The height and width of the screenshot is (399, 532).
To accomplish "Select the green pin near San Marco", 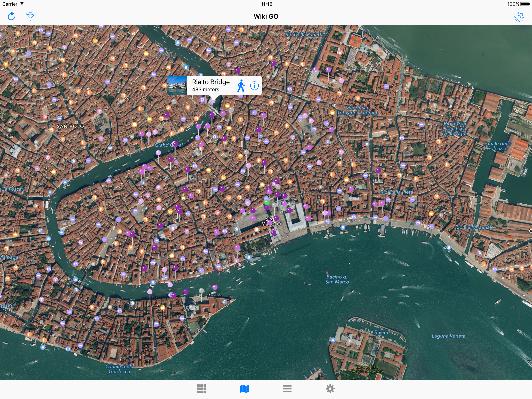I will (x=267, y=202).
